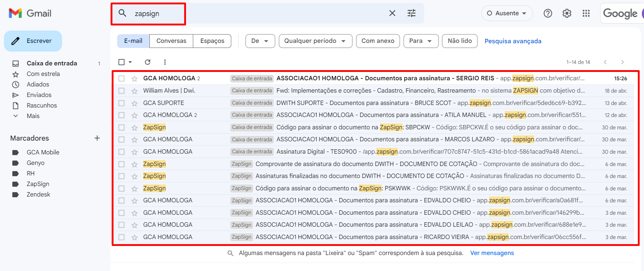The image size is (644, 271).
Task: Check the William Alves email checkbox
Action: pyautogui.click(x=121, y=91)
